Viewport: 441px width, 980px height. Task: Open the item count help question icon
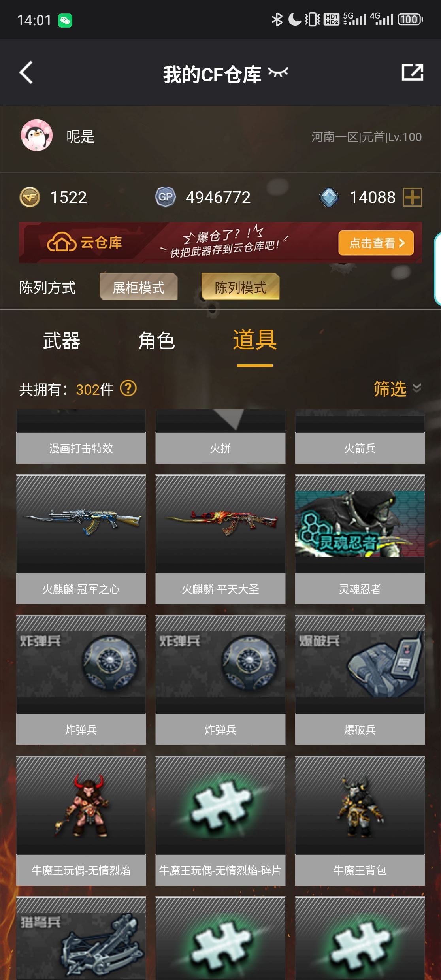(x=128, y=388)
